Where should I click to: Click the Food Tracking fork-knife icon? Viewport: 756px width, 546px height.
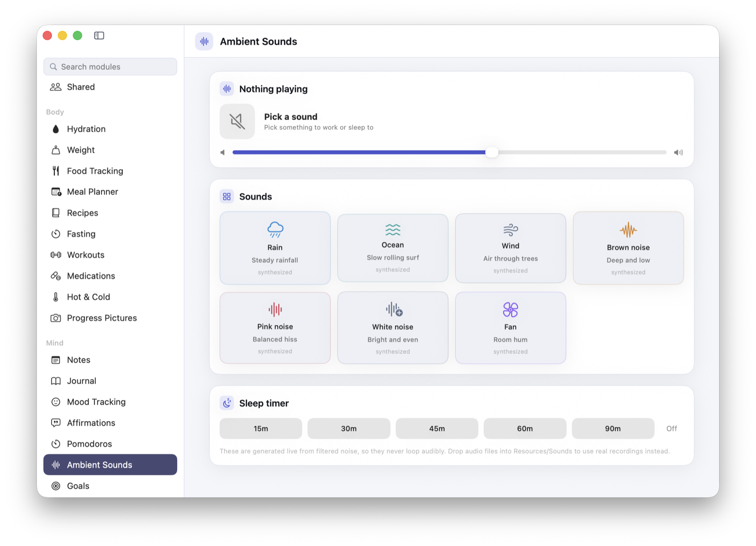pyautogui.click(x=56, y=171)
